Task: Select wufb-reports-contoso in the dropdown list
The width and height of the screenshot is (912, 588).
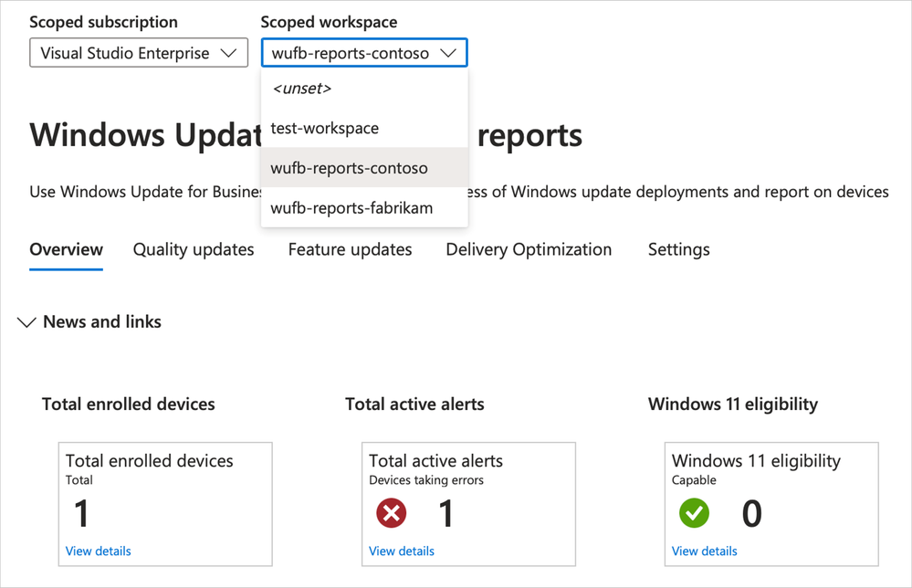Action: tap(364, 167)
